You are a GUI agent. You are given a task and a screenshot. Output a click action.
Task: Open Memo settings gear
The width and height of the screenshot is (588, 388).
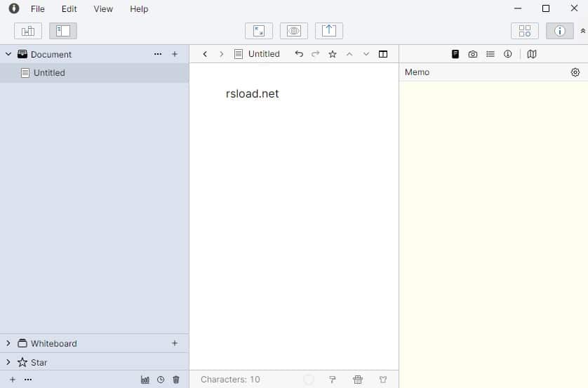coord(575,72)
